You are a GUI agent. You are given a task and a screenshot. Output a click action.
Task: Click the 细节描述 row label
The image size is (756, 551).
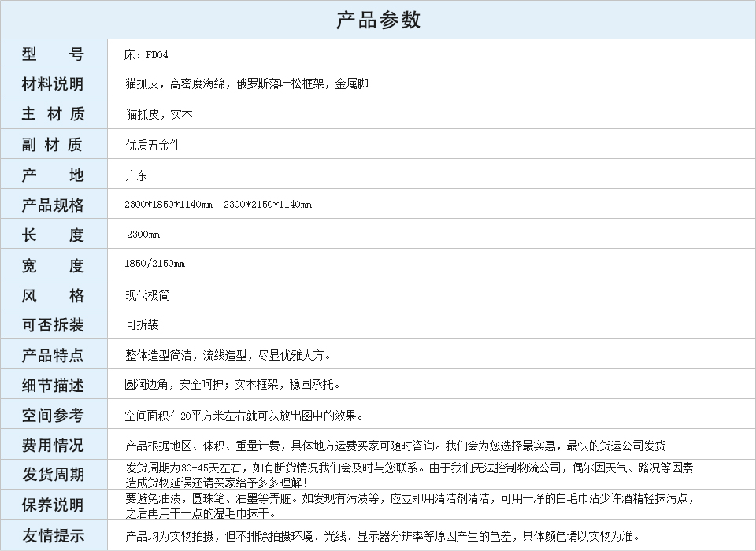coord(53,385)
